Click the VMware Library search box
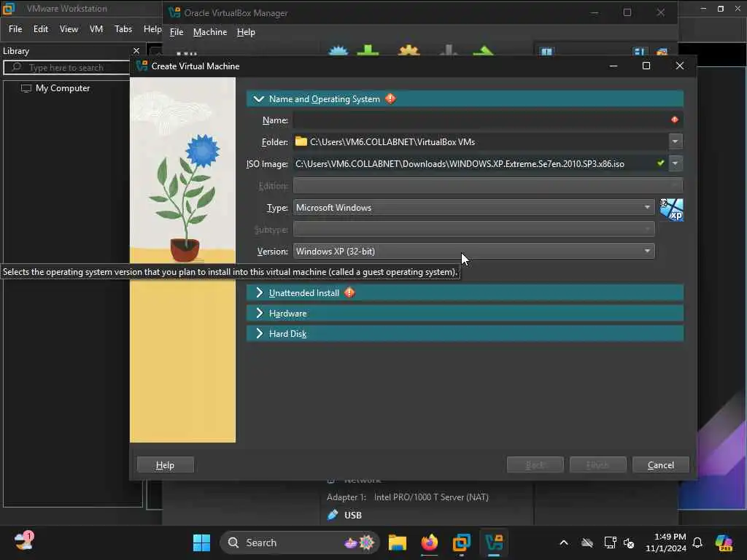 (66, 67)
